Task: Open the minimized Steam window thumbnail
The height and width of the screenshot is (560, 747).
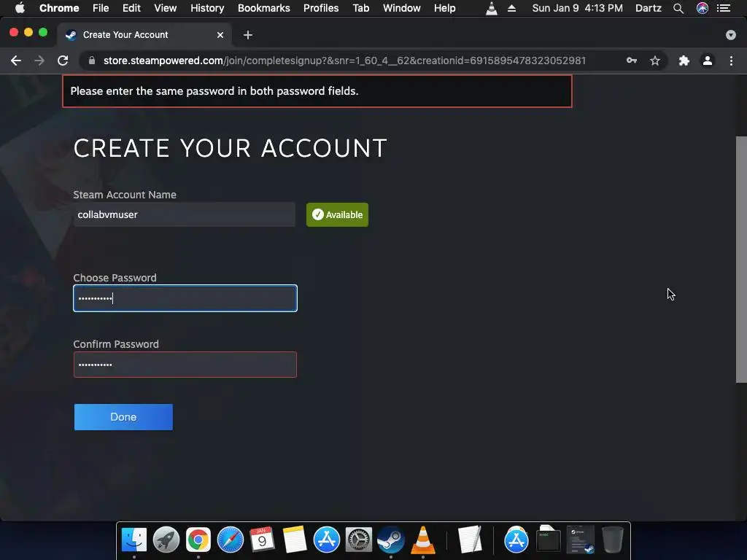Action: pyautogui.click(x=580, y=539)
